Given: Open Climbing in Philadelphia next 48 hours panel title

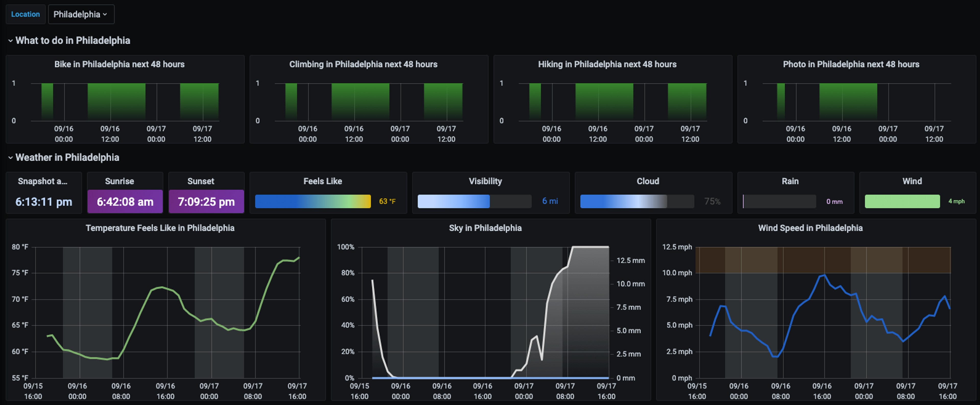Looking at the screenshot, I should click(363, 64).
